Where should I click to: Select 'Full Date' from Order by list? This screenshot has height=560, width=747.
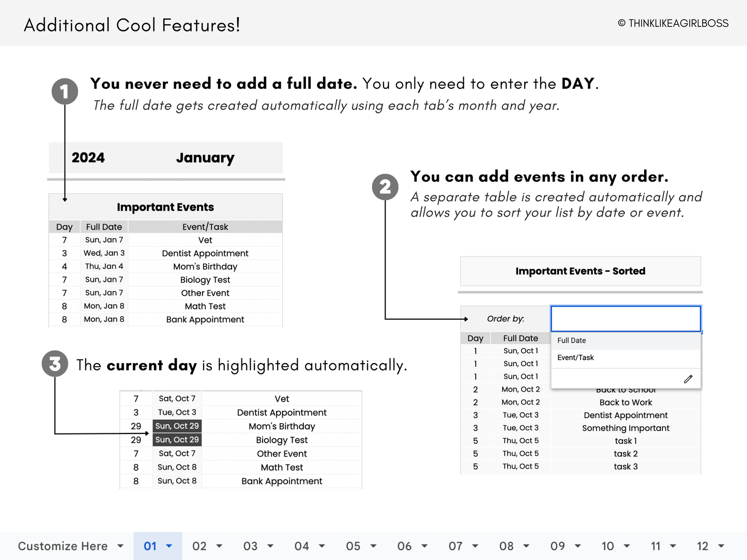click(x=571, y=340)
